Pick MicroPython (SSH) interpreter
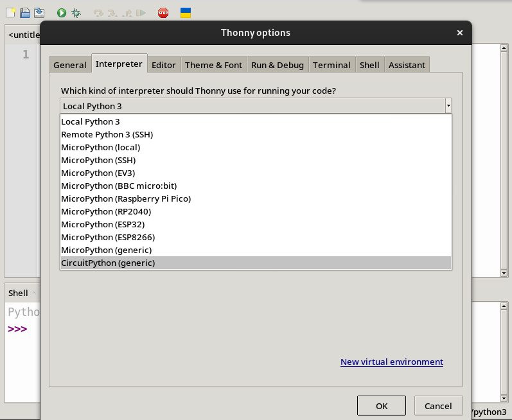Viewport: 512px width, 420px height. click(x=256, y=161)
